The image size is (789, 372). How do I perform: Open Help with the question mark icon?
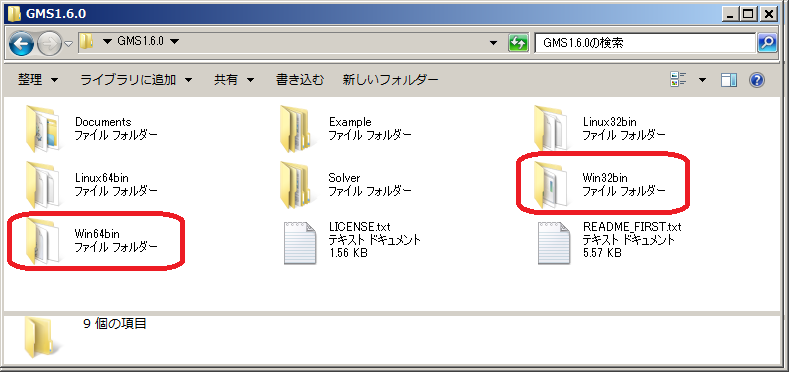click(757, 80)
